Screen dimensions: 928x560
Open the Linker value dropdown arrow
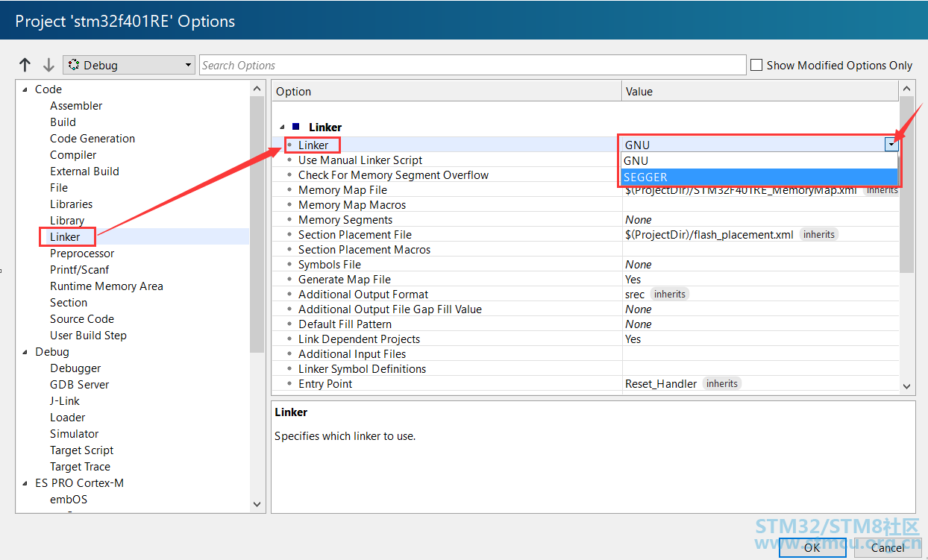pyautogui.click(x=891, y=145)
